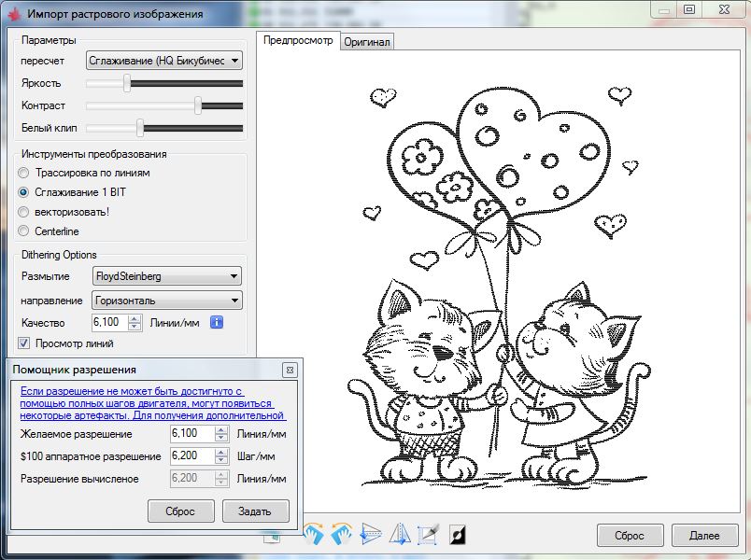
Task: Expand the Размытие FloydSteinberg dropdown
Action: 167,276
